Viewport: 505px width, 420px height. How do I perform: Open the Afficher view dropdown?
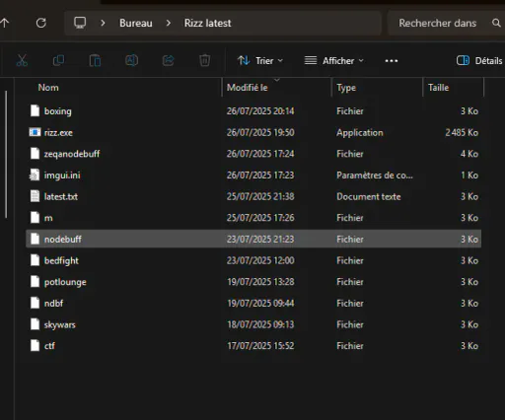(334, 61)
